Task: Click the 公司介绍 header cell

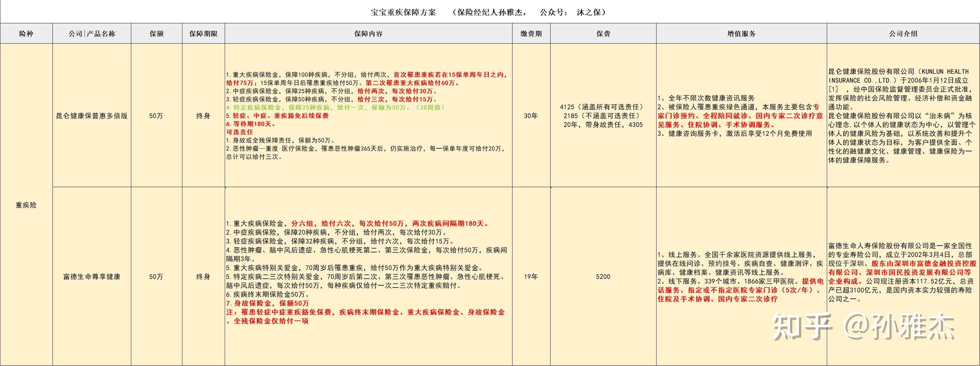Action: click(x=903, y=33)
